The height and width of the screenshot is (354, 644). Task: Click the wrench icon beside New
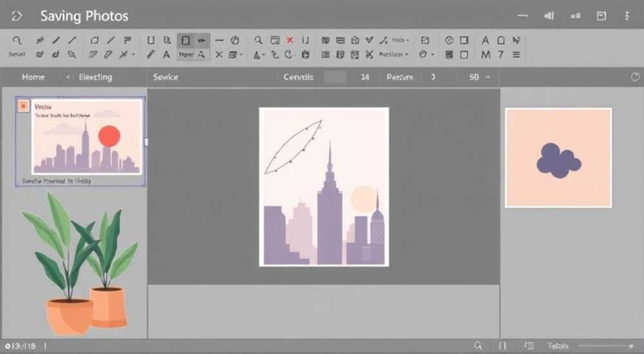[x=202, y=54]
